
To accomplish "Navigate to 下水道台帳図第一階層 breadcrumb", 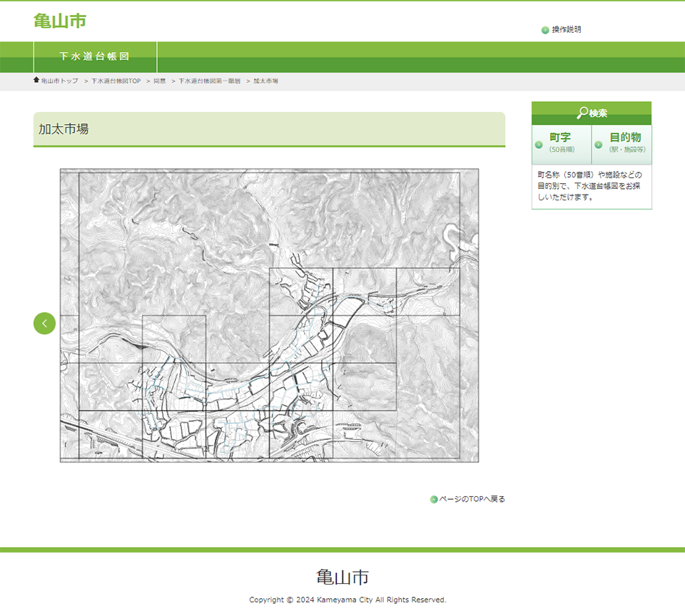I will 209,81.
